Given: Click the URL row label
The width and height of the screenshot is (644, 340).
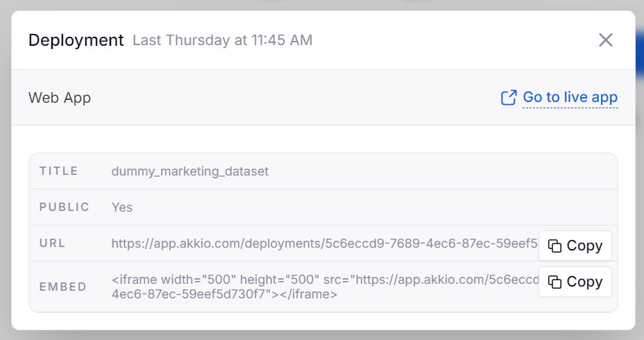Looking at the screenshot, I should point(53,244).
